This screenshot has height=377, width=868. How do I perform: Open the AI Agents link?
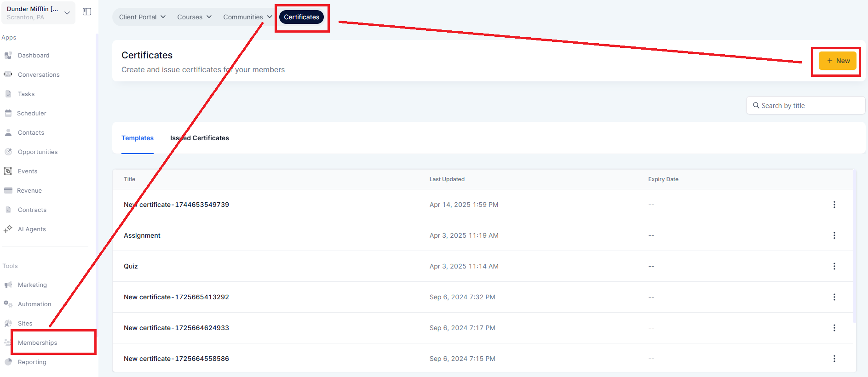(x=32, y=229)
